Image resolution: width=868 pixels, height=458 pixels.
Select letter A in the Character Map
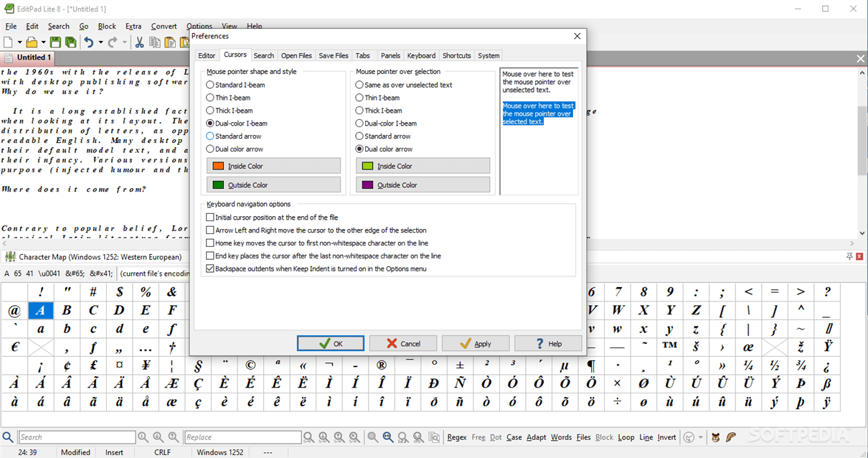point(40,310)
